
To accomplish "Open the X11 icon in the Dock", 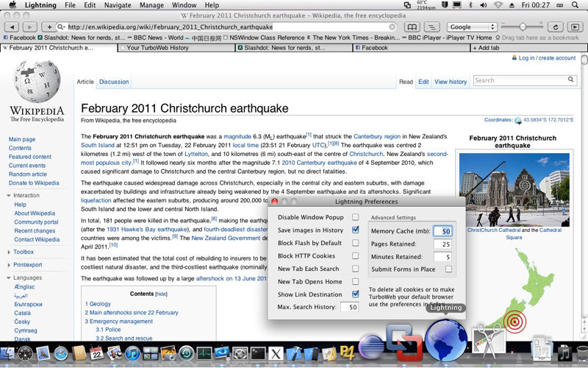I will (x=276, y=353).
